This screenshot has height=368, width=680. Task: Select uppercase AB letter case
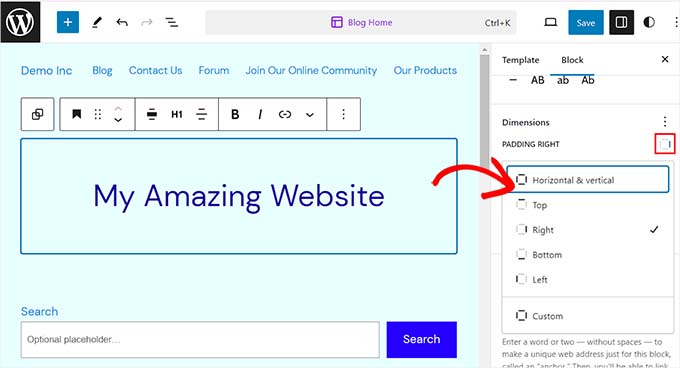537,80
